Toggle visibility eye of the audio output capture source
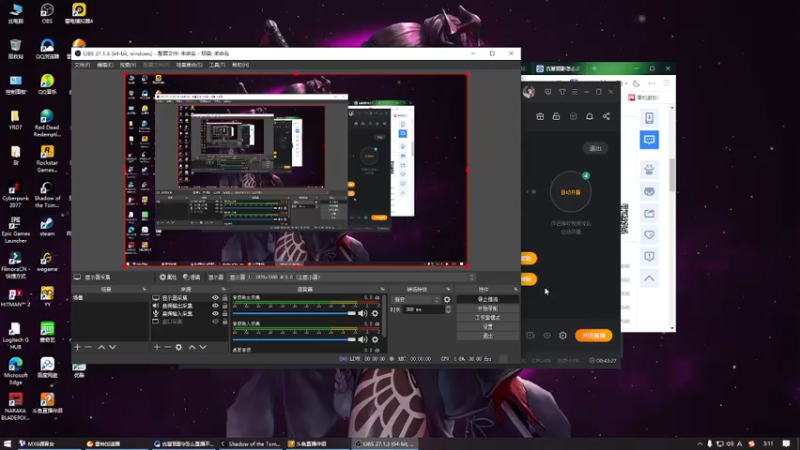The width and height of the screenshot is (800, 450). pos(215,306)
